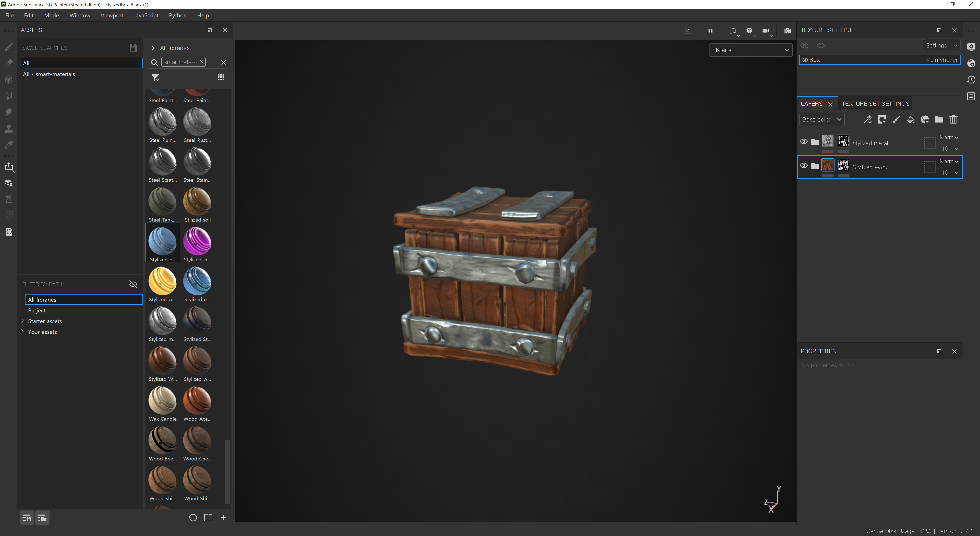Switch asset view with grid icon
The width and height of the screenshot is (980, 536).
[x=221, y=77]
